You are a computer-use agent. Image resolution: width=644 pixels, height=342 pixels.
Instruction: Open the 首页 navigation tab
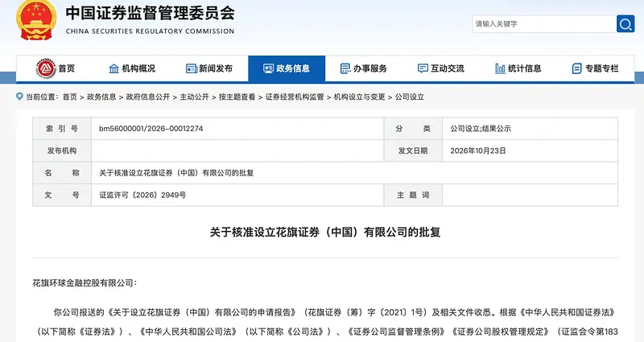[x=55, y=68]
